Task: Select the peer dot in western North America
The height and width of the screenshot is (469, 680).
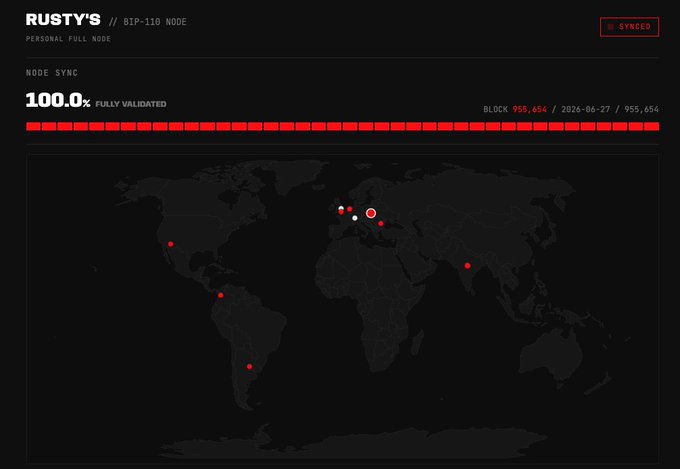Action: [170, 244]
